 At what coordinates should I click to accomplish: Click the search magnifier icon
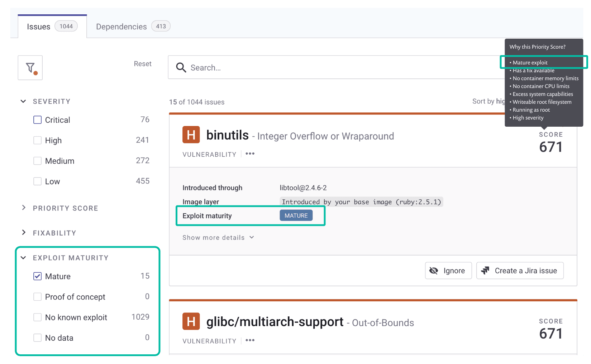tap(181, 68)
